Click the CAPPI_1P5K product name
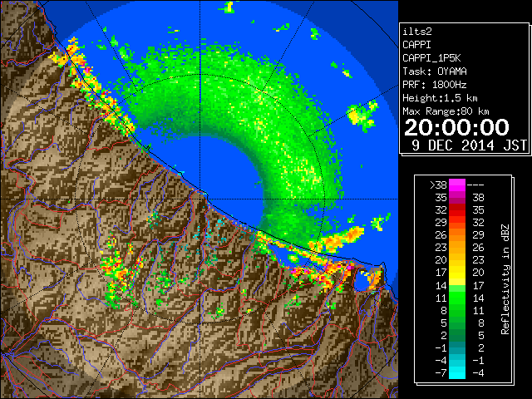Viewport: 532px width, 399px height. 431,58
